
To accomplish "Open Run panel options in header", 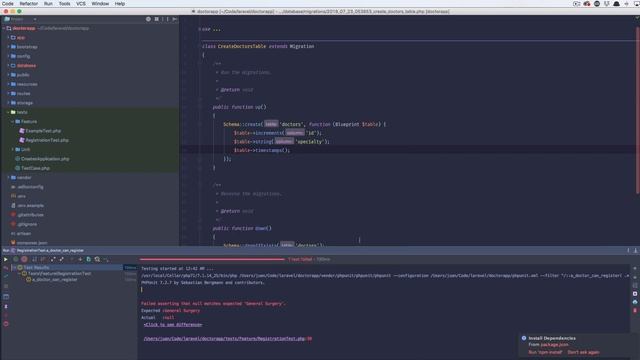I will coord(628,251).
